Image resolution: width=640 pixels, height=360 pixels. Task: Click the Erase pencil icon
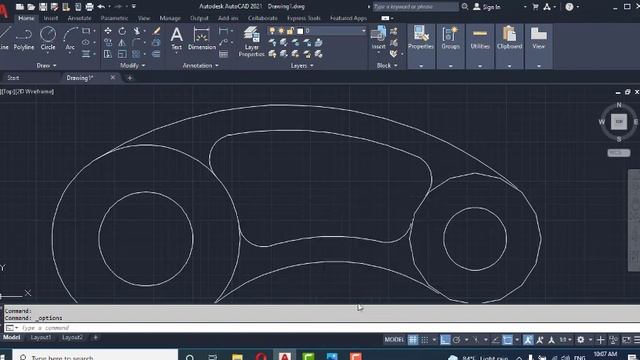(x=156, y=31)
